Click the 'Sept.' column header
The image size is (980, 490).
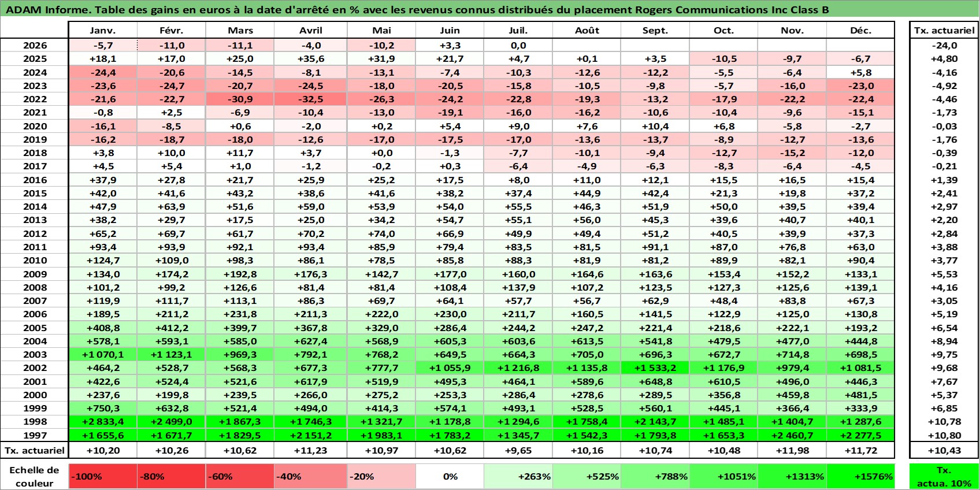point(655,31)
